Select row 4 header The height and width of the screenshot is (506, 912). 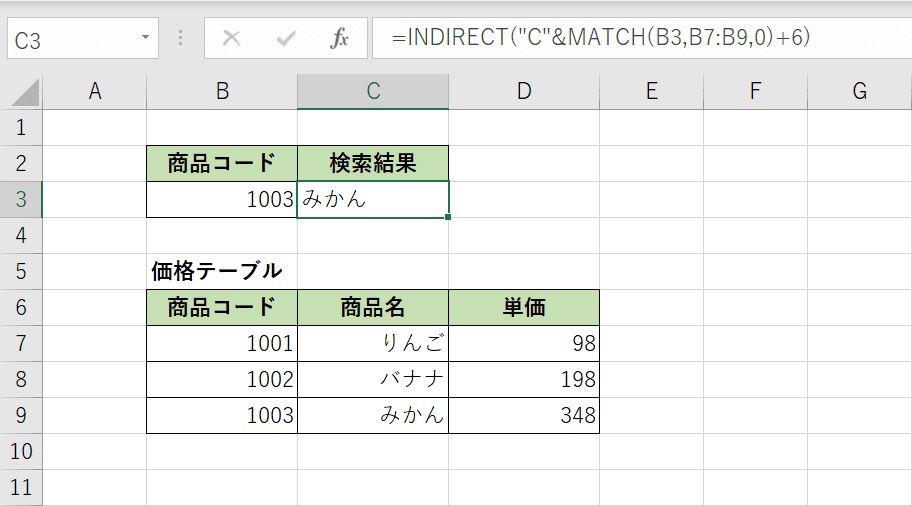click(x=21, y=236)
